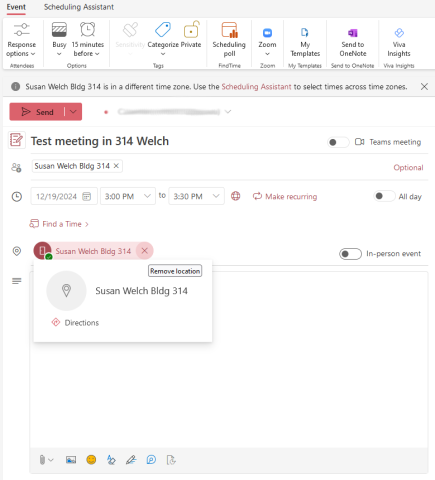Click Make recurring
The image size is (435, 480).
[x=285, y=196]
